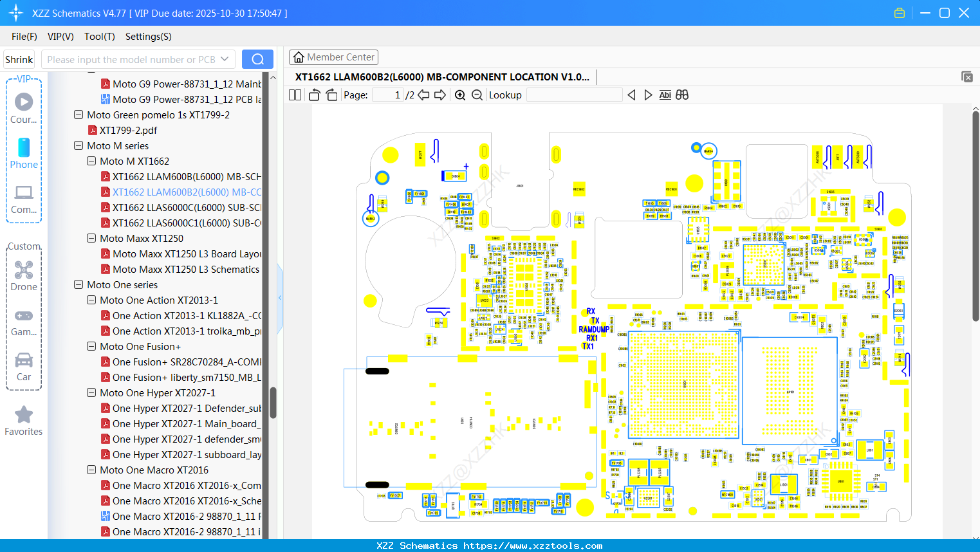The width and height of the screenshot is (980, 552).
Task: Open One Fusion+ liberty_sm7150_MB file
Action: pos(181,378)
